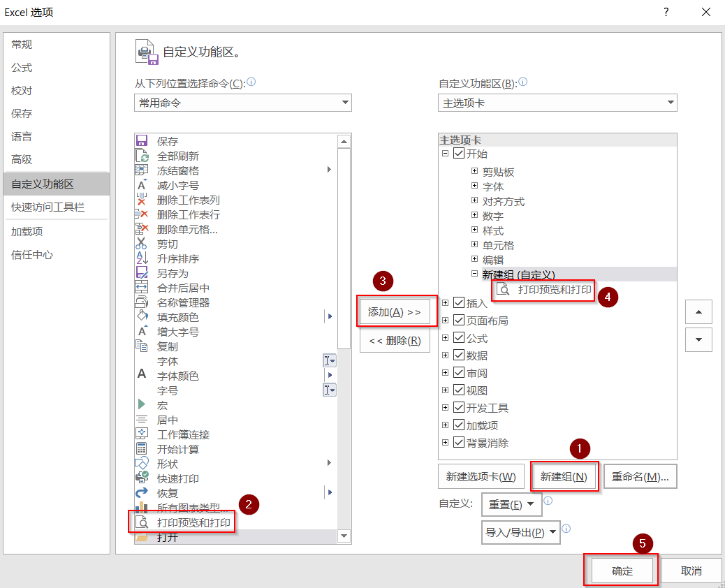Click info icon next to 自定义功能区(B)
Screen dimensions: 725x588
(x=523, y=82)
